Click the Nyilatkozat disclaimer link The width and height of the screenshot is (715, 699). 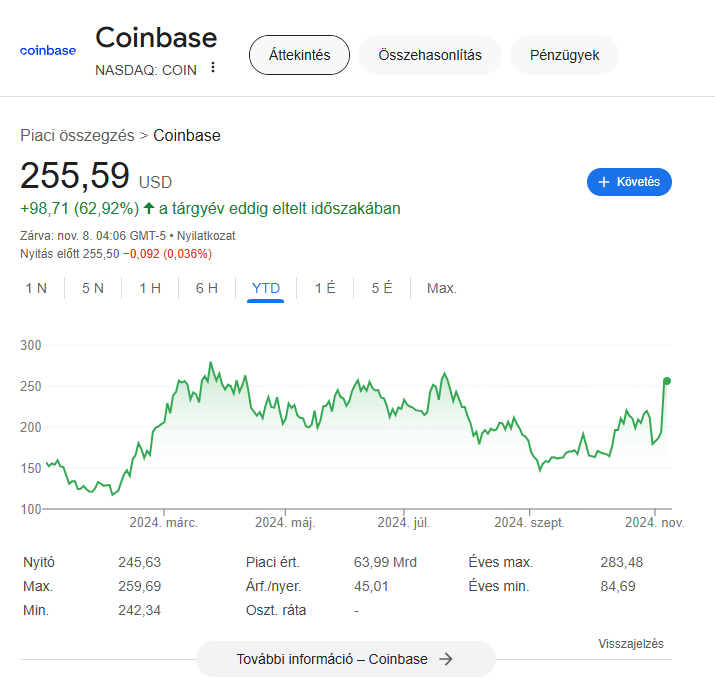pyautogui.click(x=206, y=236)
